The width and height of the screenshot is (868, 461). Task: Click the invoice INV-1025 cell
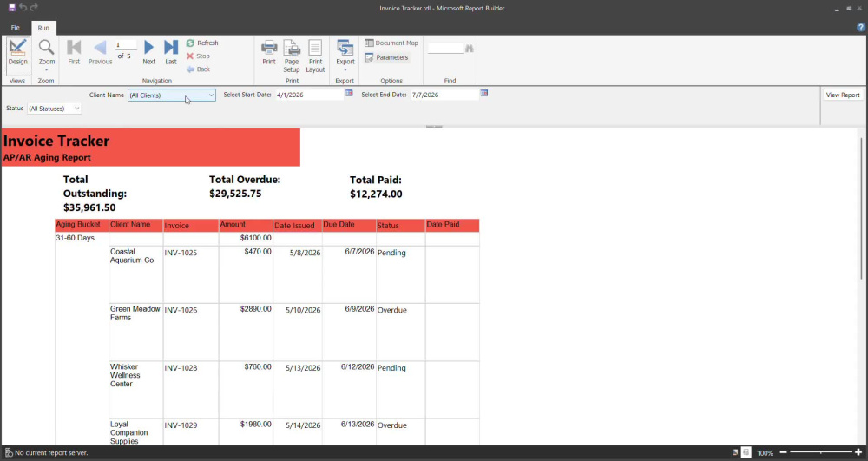(x=190, y=274)
